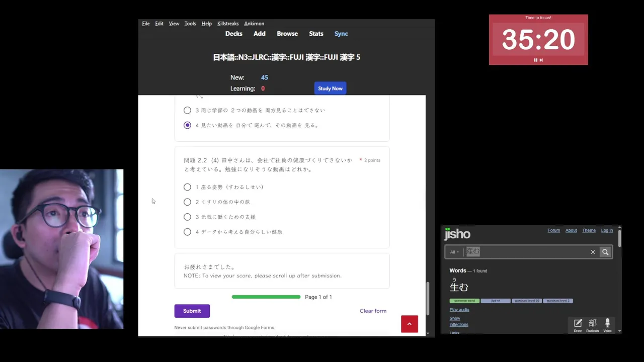Open Anki Stats
The height and width of the screenshot is (362, 644).
[x=316, y=34]
